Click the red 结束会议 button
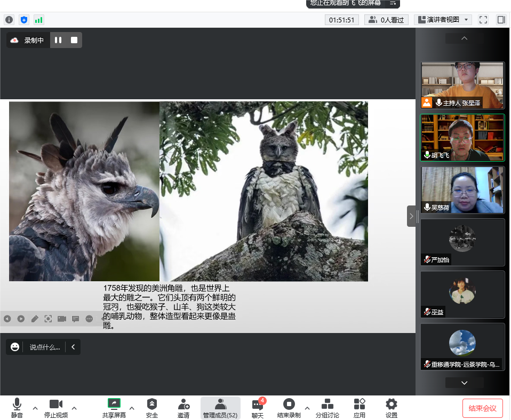This screenshot has width=511, height=420. tap(482, 408)
